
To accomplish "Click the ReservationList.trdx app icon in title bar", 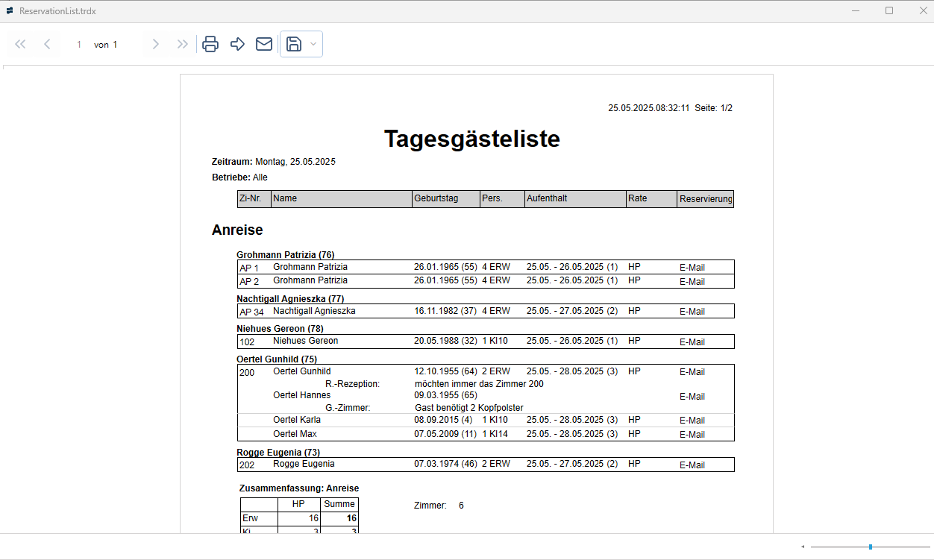I will click(10, 11).
